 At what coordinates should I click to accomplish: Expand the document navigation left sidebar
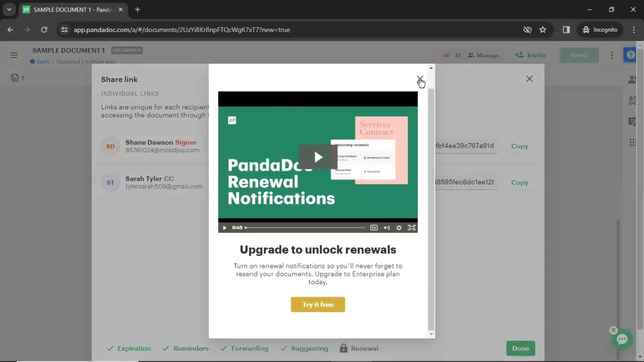14,55
